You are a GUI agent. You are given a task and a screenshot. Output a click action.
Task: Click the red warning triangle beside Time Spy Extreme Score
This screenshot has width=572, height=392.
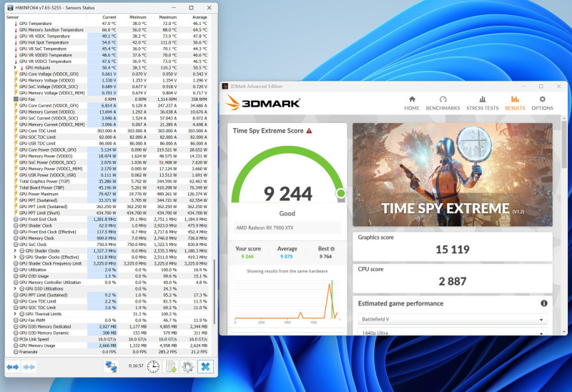coord(309,131)
